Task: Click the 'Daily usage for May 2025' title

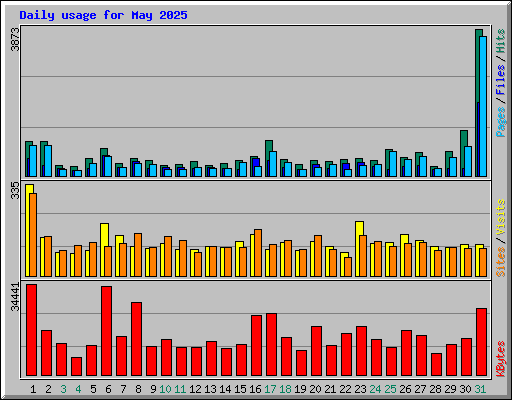Action: pos(103,15)
